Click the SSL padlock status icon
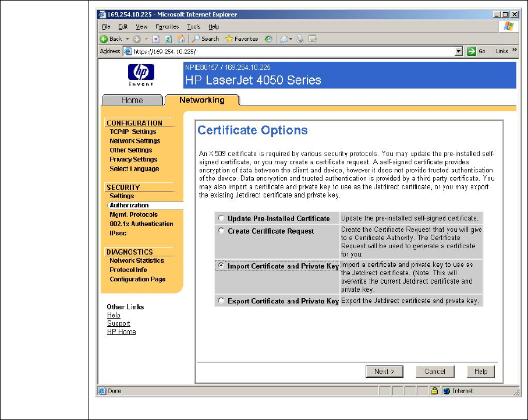Viewport: 528px width, 420px height. [x=434, y=391]
